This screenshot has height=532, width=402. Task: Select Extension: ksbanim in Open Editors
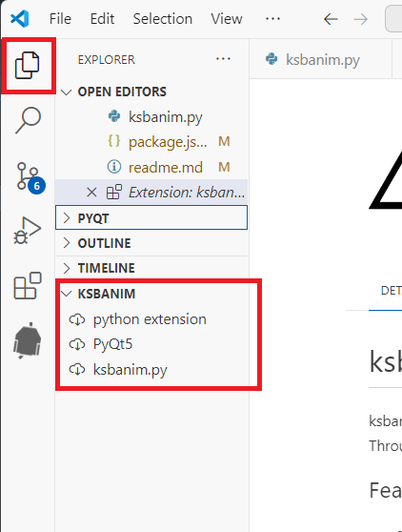point(151,193)
